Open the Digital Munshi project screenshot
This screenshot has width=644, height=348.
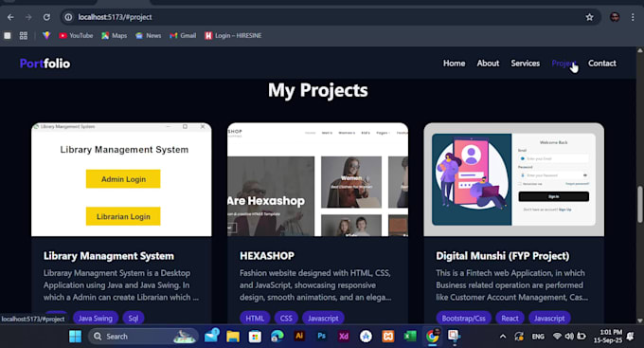click(514, 179)
